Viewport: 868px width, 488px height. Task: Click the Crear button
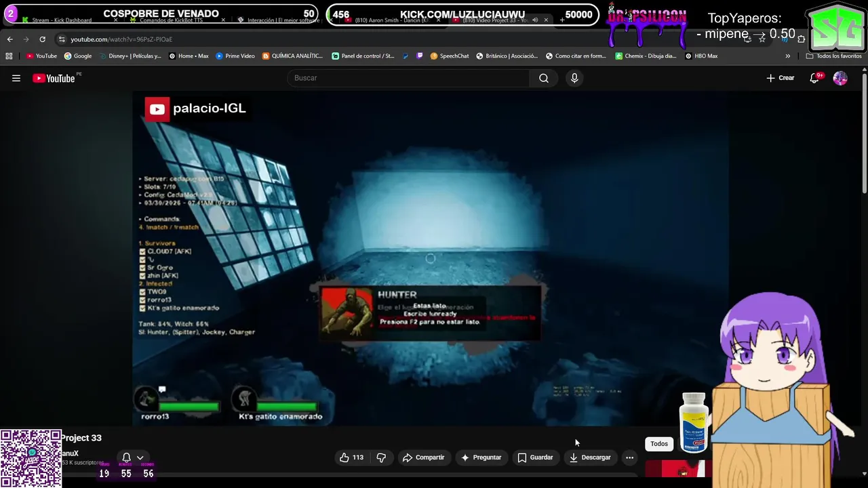(x=781, y=78)
